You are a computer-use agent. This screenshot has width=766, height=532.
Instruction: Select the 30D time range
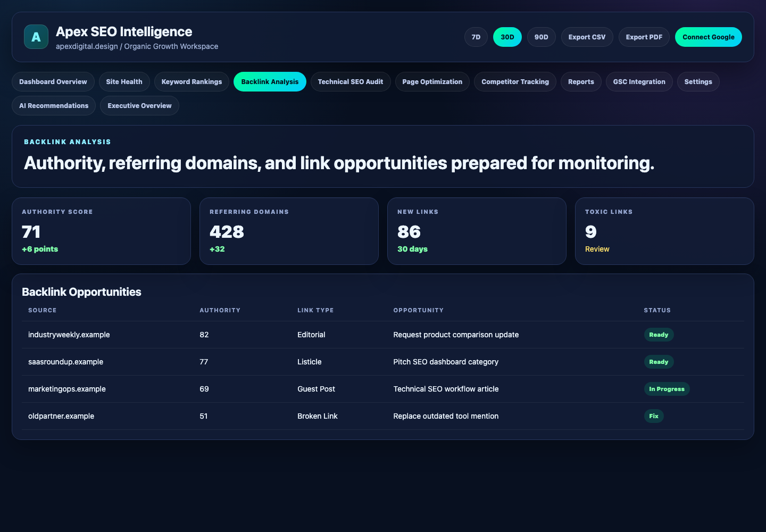click(507, 37)
